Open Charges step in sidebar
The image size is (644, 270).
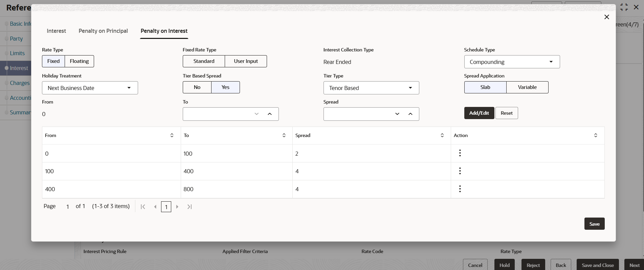pyautogui.click(x=20, y=83)
